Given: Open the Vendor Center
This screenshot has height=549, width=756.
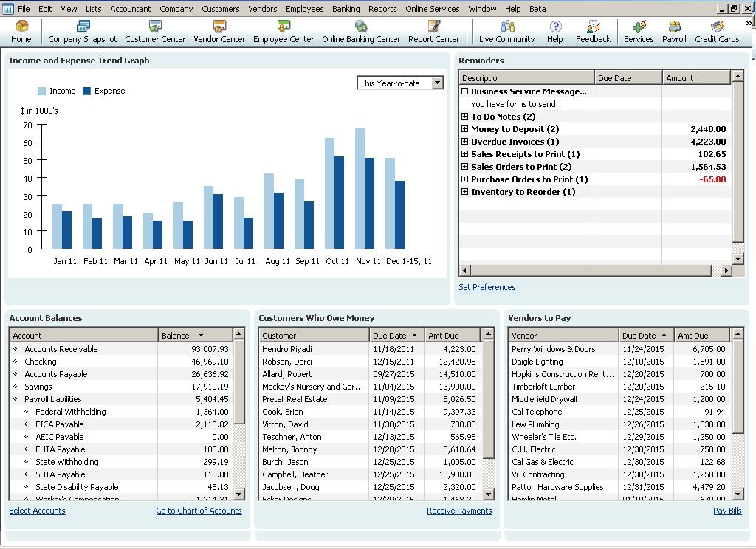Looking at the screenshot, I should click(219, 32).
